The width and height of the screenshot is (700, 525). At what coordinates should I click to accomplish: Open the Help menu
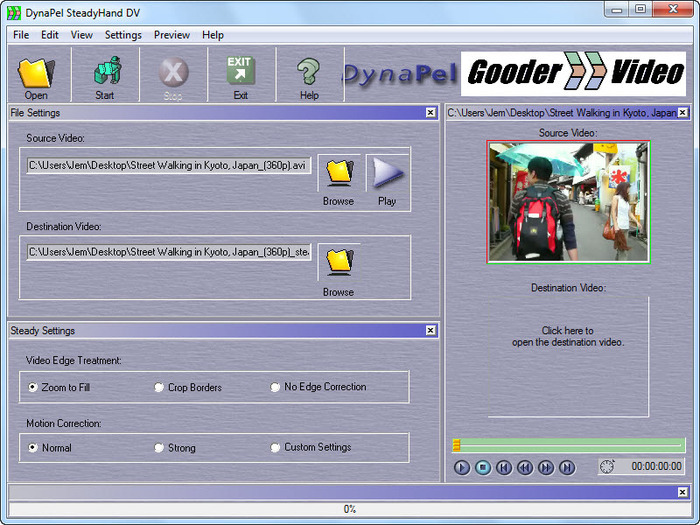pos(213,35)
